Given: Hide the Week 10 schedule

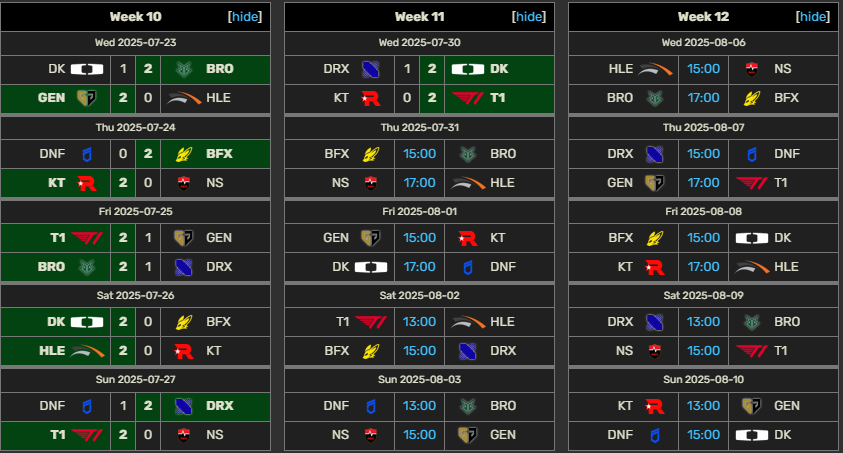Looking at the screenshot, I should (245, 17).
